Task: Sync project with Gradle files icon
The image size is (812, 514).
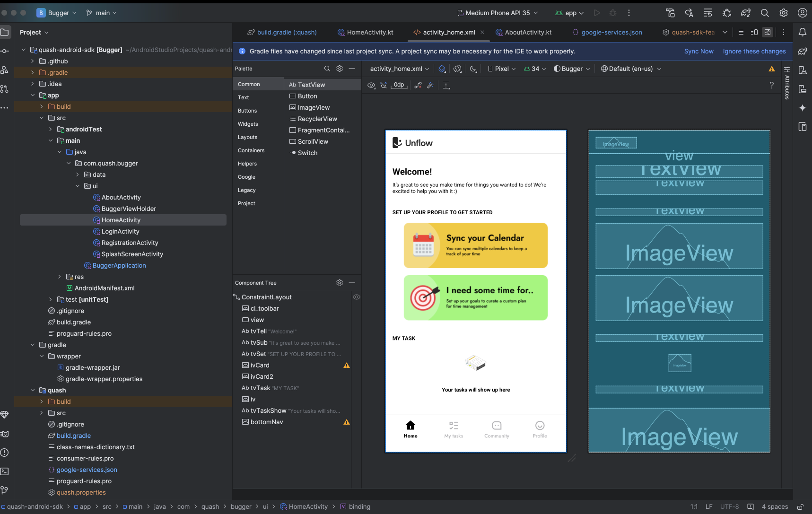Action: tap(746, 13)
